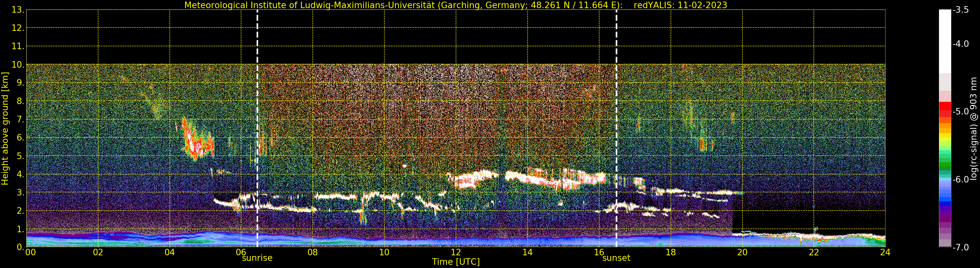The width and height of the screenshot is (980, 268).
Task: Click the '7.' height tick label
Action: 20,119
